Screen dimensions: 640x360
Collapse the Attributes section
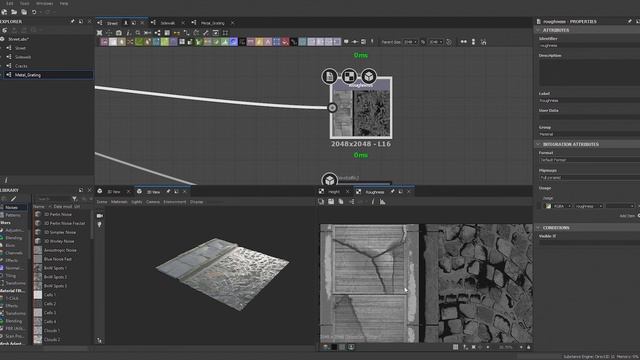point(538,30)
